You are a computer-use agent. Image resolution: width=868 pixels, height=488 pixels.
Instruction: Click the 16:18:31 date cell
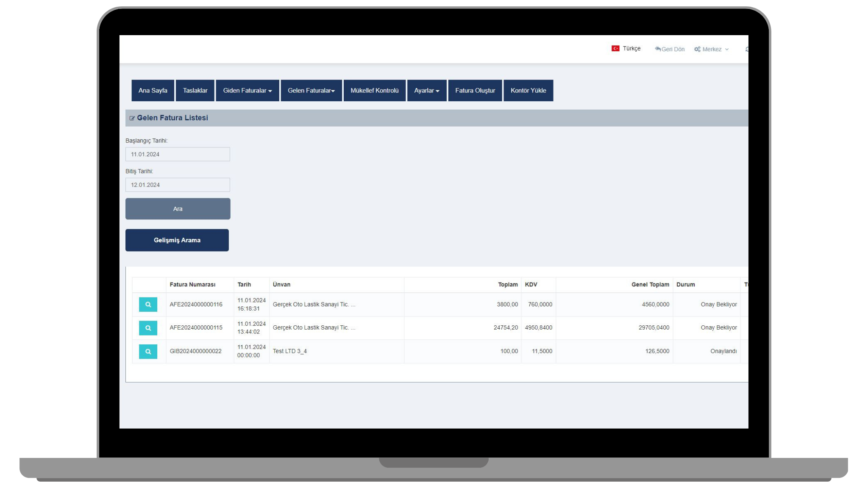click(252, 305)
